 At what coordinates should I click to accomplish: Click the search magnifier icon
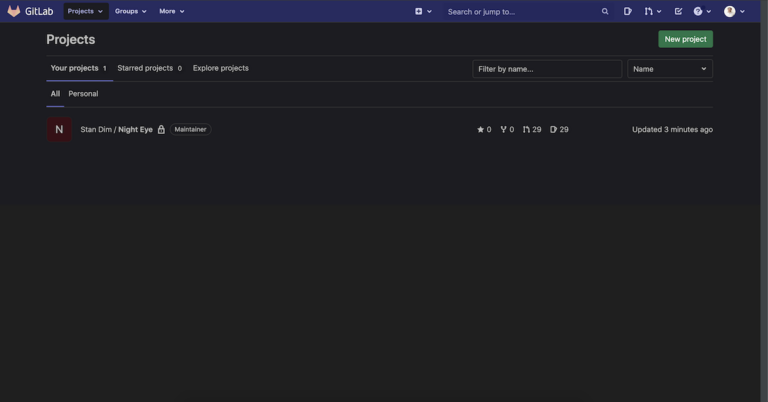click(x=605, y=11)
